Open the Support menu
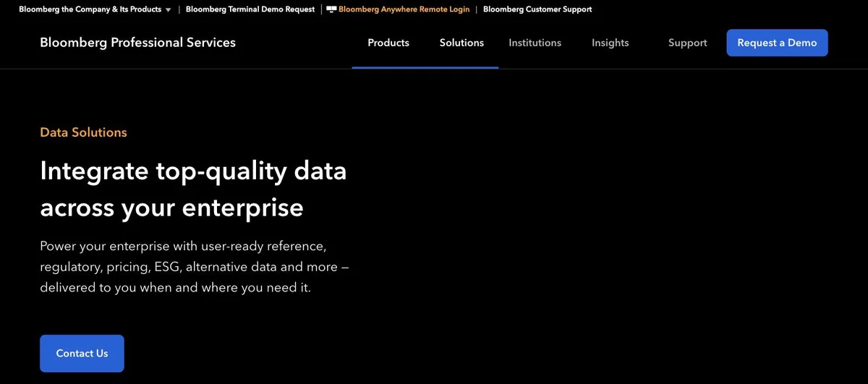Viewport: 868px width, 384px height. click(x=688, y=43)
